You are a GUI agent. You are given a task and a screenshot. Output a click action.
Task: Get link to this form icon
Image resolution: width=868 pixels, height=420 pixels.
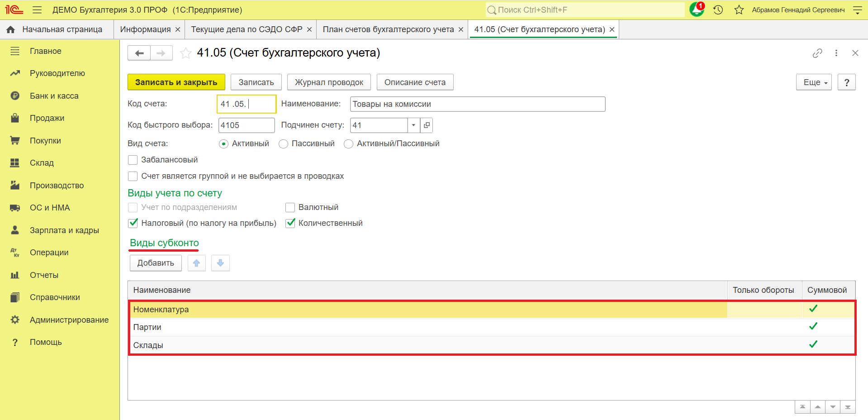[817, 53]
